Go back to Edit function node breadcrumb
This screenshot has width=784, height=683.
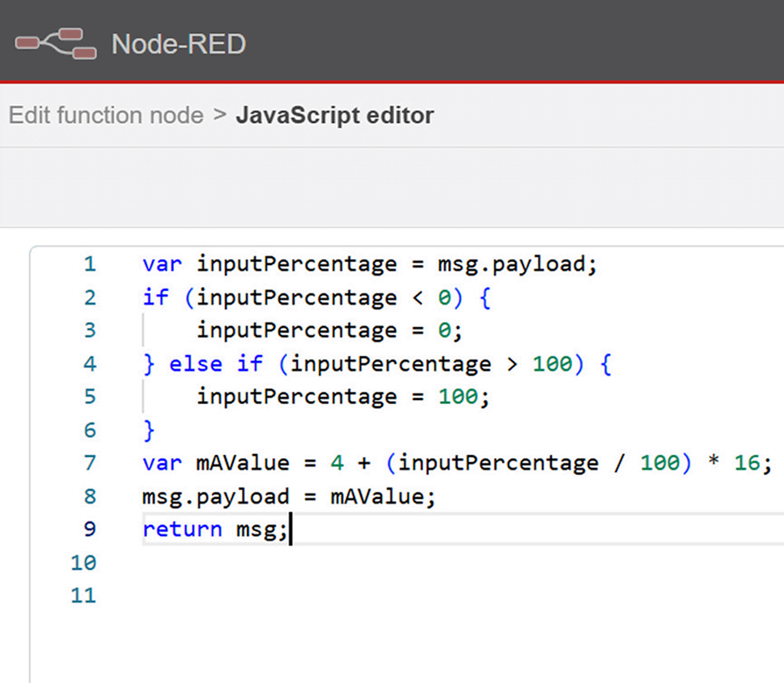(106, 115)
